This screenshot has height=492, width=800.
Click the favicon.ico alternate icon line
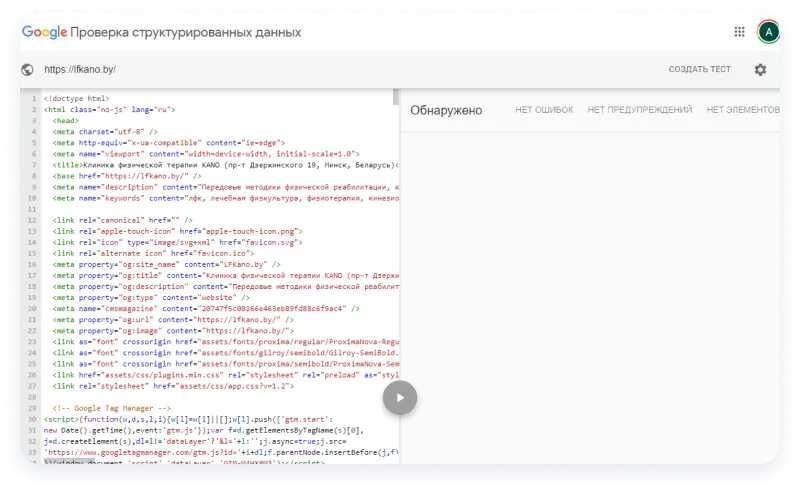point(154,253)
